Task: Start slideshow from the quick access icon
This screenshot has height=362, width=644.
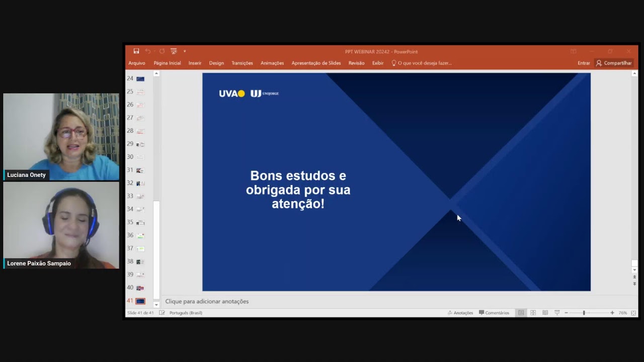Action: click(174, 51)
